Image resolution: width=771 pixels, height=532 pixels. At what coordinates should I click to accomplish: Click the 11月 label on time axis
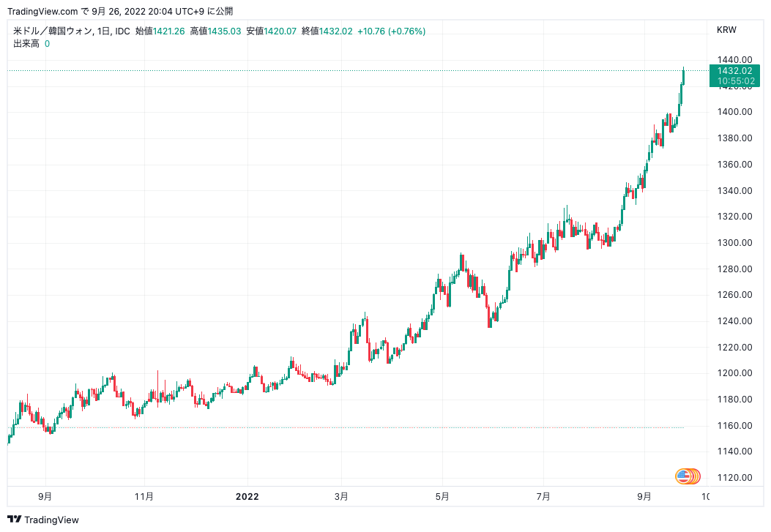point(145,496)
